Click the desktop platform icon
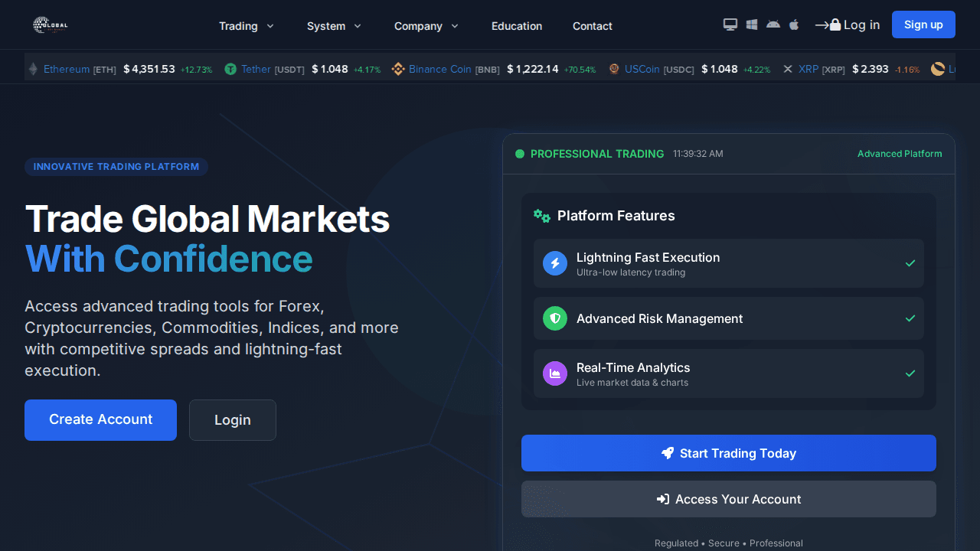 point(730,24)
